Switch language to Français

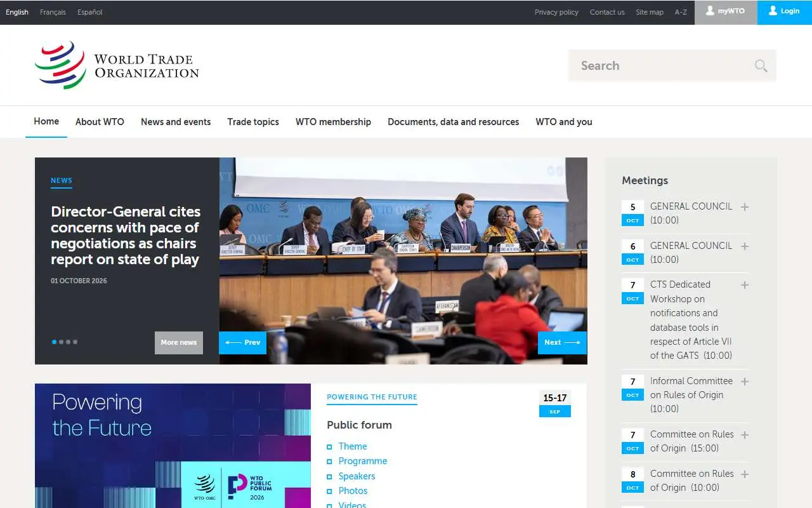[53, 12]
